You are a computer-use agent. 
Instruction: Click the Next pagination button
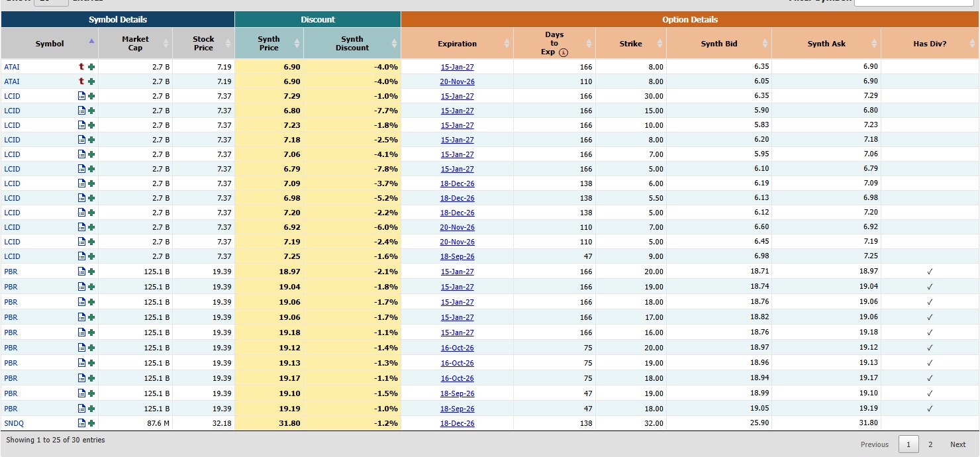(958, 444)
